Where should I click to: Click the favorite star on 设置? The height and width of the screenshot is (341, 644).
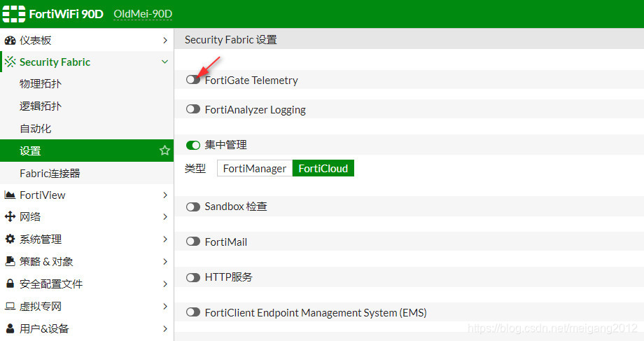(164, 151)
